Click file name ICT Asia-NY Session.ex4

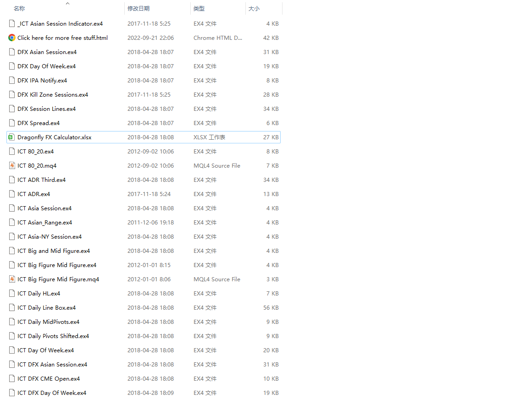(x=50, y=237)
